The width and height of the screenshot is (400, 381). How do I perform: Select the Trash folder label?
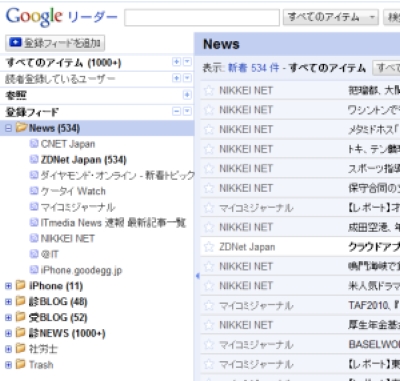[41, 365]
